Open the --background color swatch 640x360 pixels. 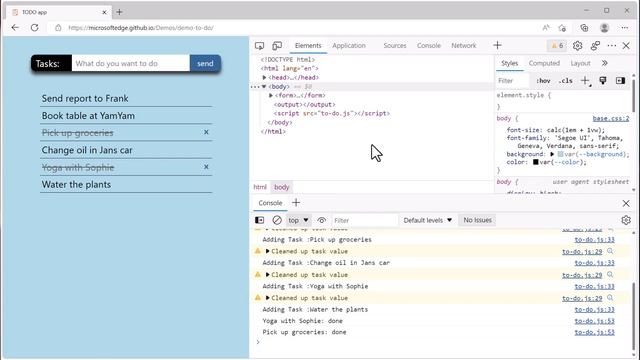click(x=560, y=154)
